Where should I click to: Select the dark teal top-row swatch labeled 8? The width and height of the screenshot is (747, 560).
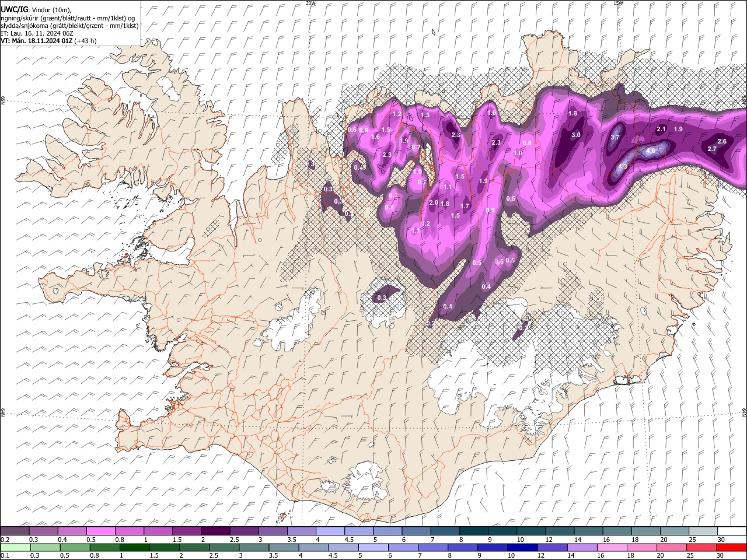pyautogui.click(x=473, y=531)
